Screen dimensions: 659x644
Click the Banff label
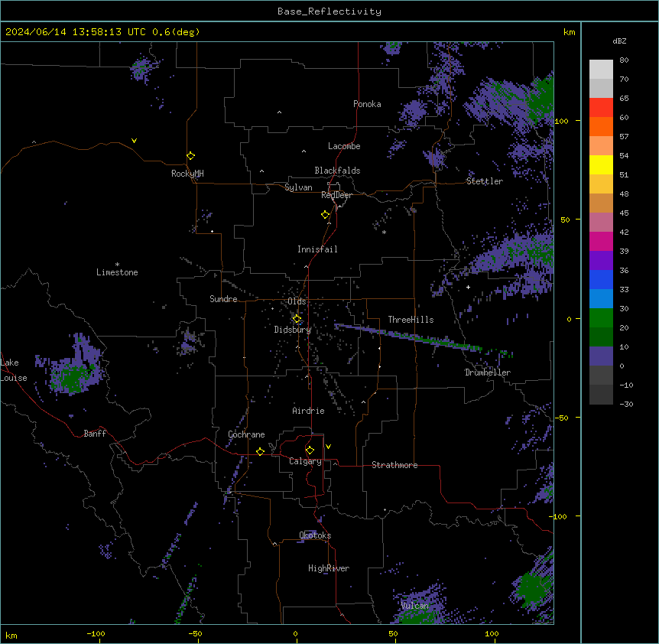tap(95, 434)
